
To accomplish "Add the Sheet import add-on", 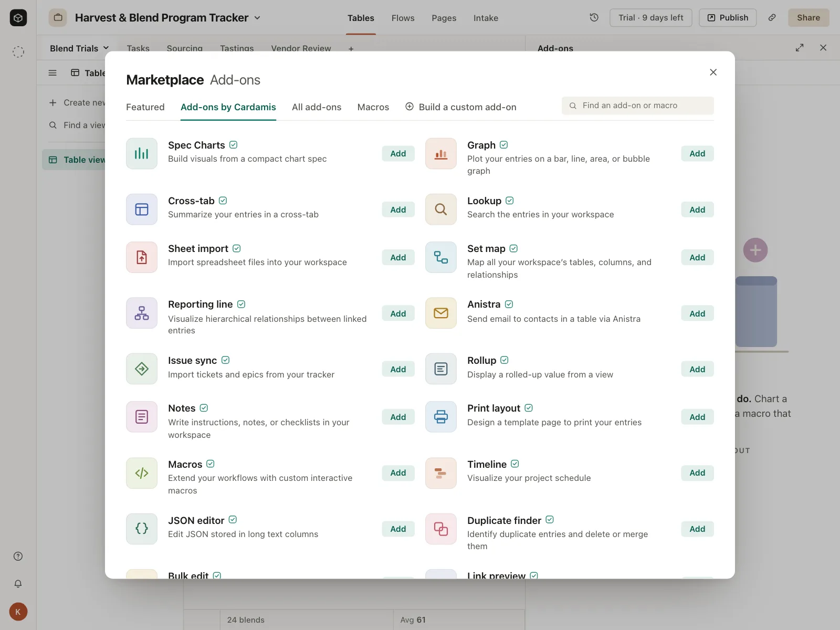I will (x=398, y=257).
